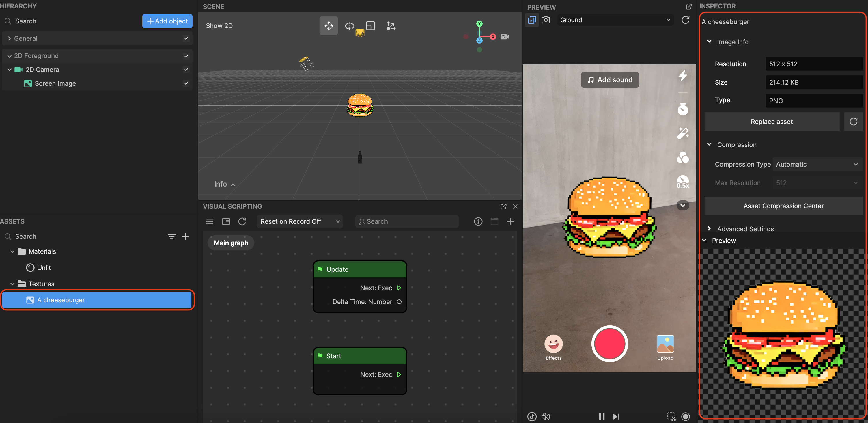Viewport: 868px width, 423px height.
Task: Pop out the Visual Scripting panel
Action: [503, 206]
